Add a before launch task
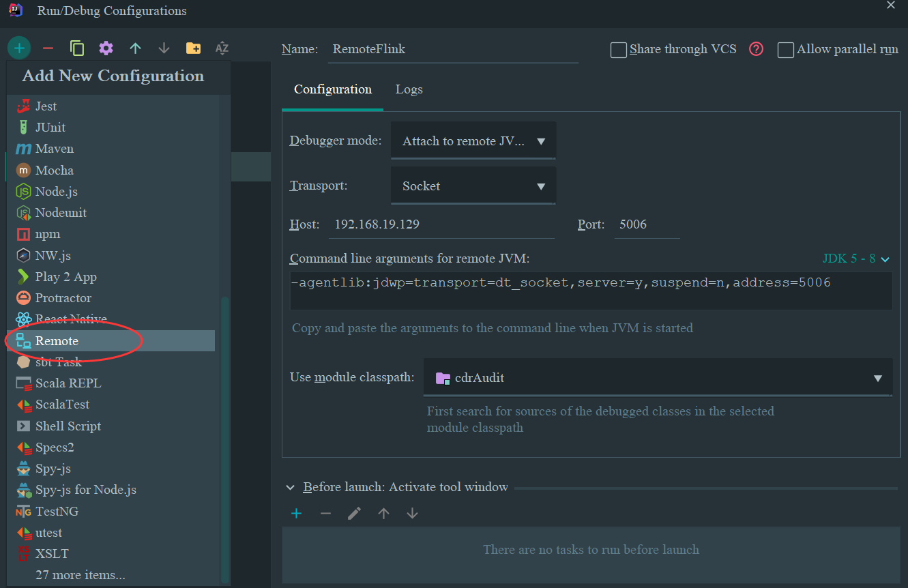 coord(296,513)
